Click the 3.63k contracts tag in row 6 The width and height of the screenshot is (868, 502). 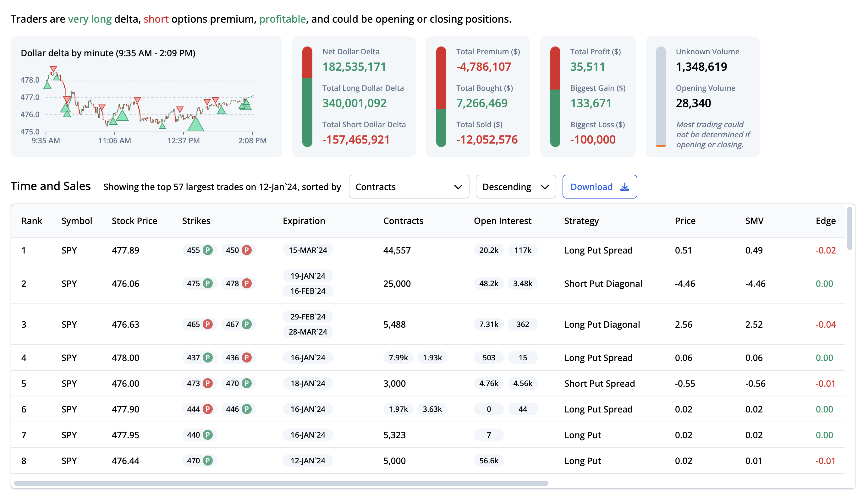432,409
